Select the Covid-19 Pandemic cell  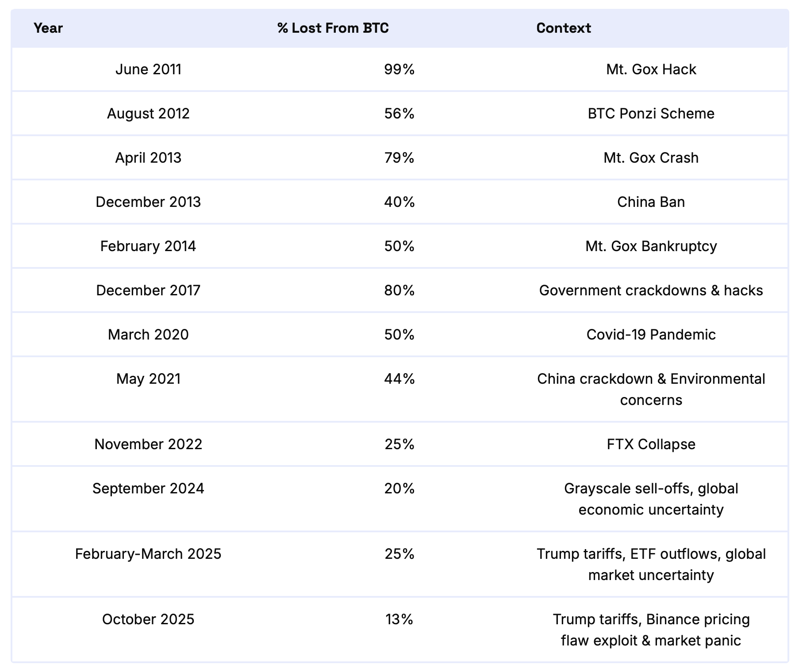coord(651,335)
